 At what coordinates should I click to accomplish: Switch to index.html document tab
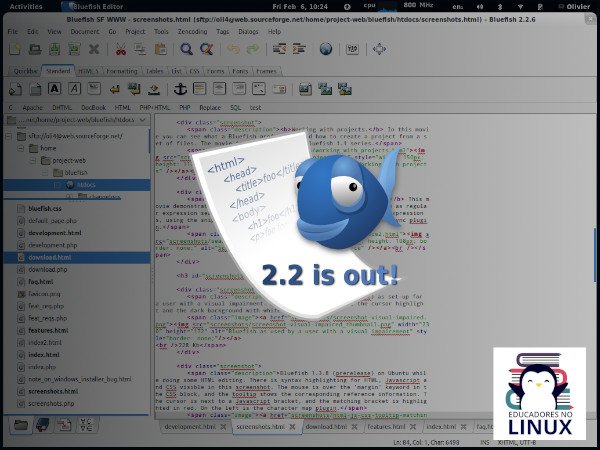point(441,426)
